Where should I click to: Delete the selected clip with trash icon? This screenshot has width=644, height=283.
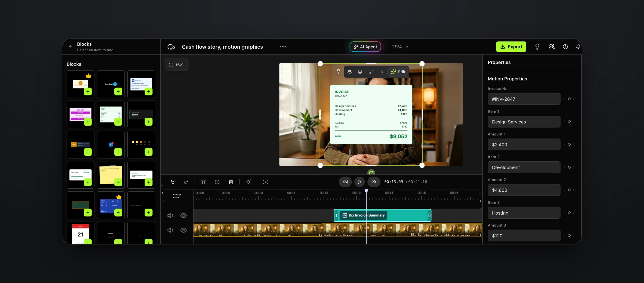231,182
